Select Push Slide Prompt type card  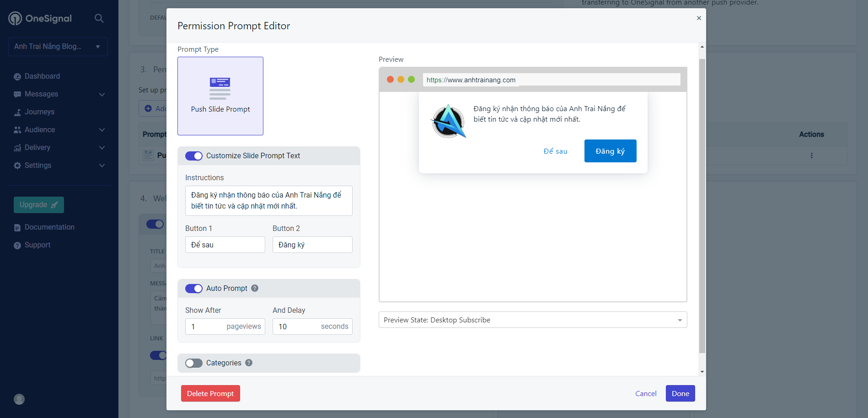[220, 96]
